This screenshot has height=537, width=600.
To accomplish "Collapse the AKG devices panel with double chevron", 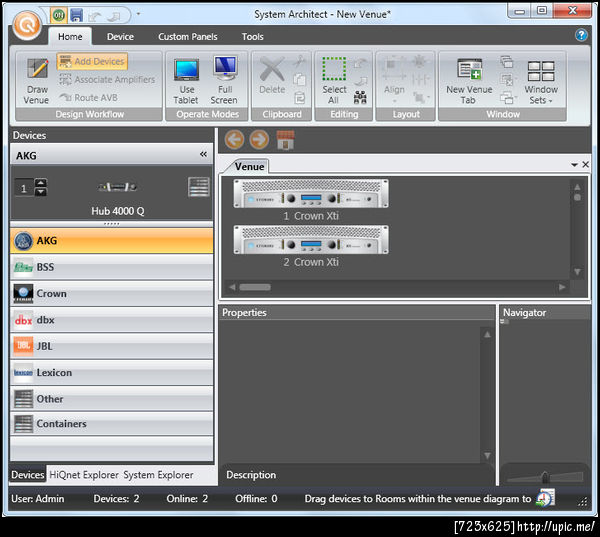I will point(203,154).
